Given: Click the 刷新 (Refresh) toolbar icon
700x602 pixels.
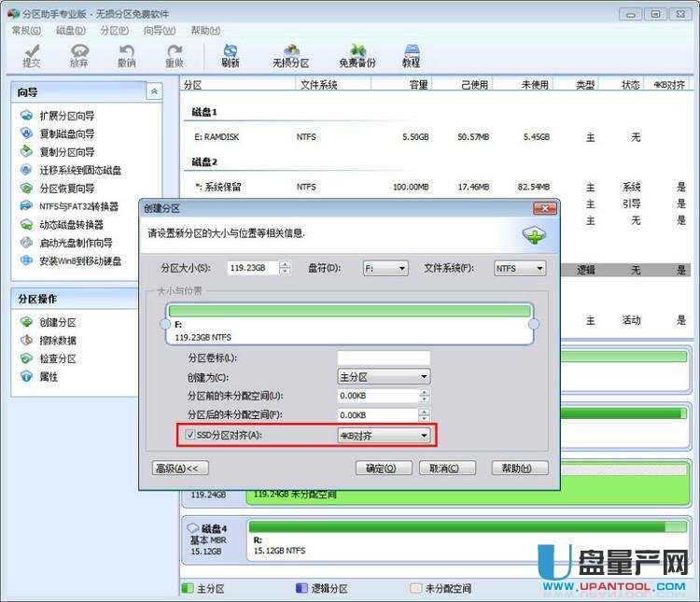Looking at the screenshot, I should (x=231, y=55).
